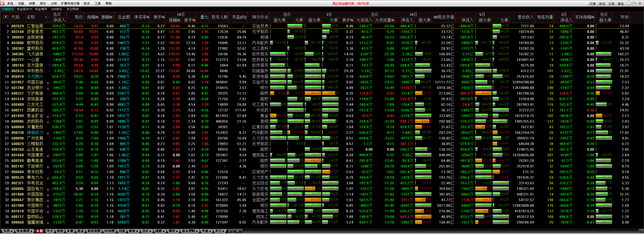Expand the 基金理财 bottom tab menu

pos(190,231)
